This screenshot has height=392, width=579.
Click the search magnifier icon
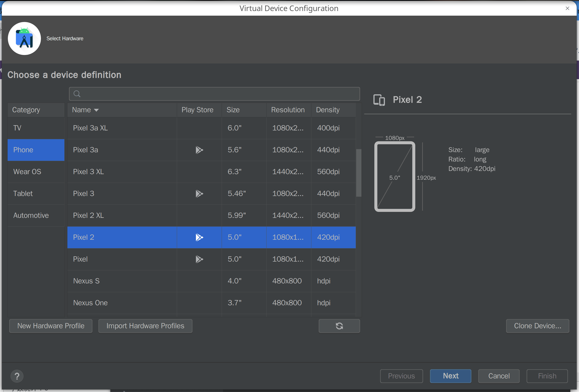pos(77,94)
